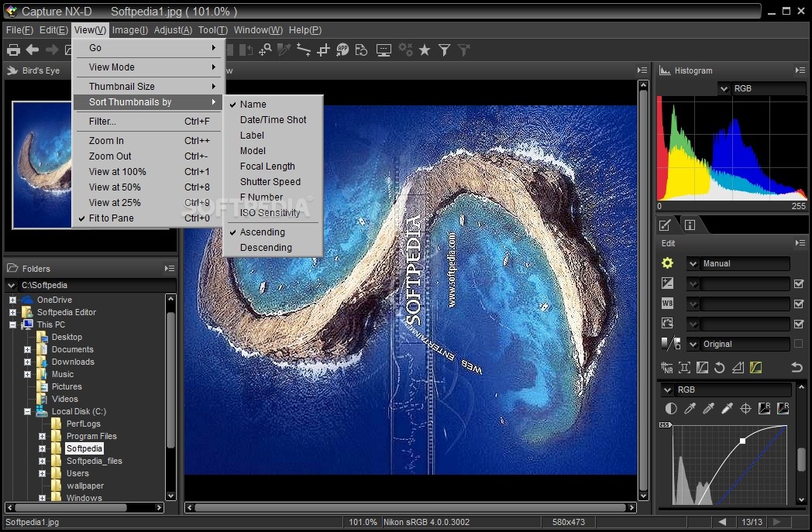The width and height of the screenshot is (812, 532).
Task: Sort thumbnails by Date/Time Shot
Action: tap(273, 119)
